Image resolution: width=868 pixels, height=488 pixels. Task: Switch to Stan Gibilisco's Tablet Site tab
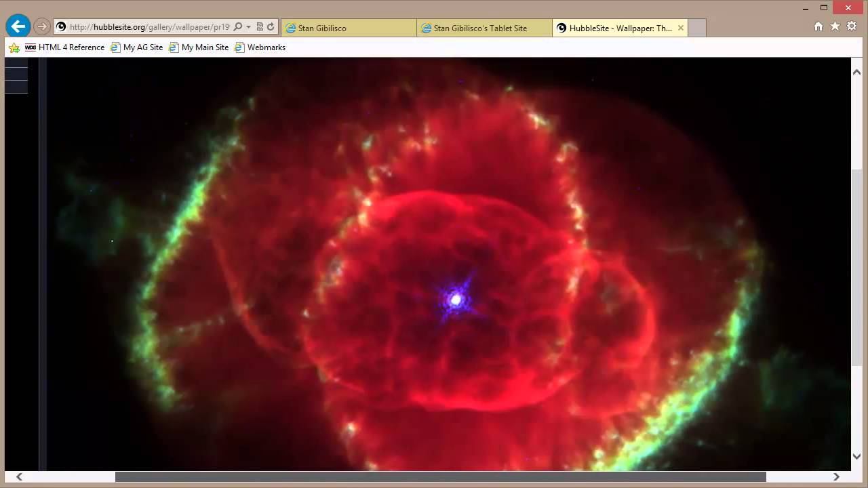[484, 28]
